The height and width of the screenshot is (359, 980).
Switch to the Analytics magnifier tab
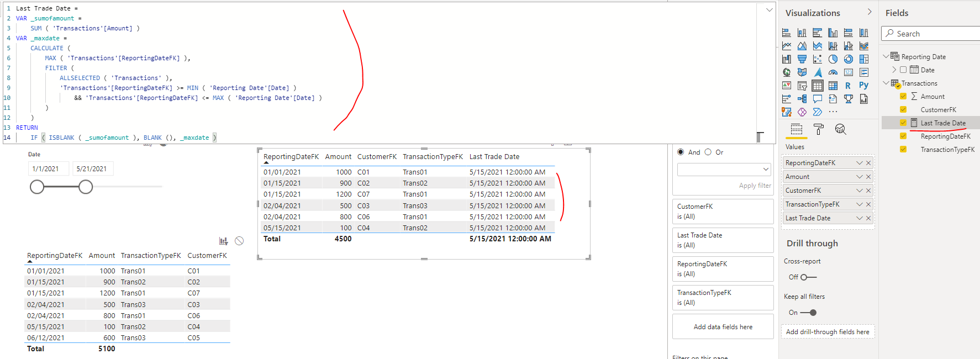pos(840,130)
